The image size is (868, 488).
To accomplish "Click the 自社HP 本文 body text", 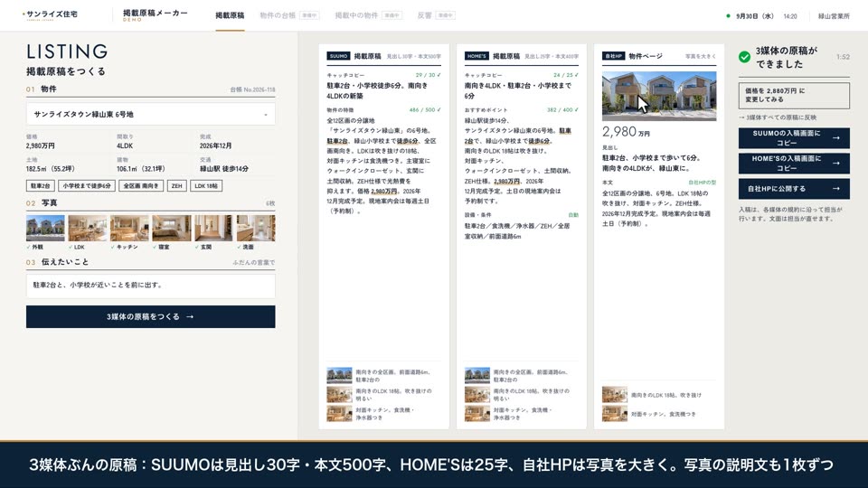I will tap(656, 209).
